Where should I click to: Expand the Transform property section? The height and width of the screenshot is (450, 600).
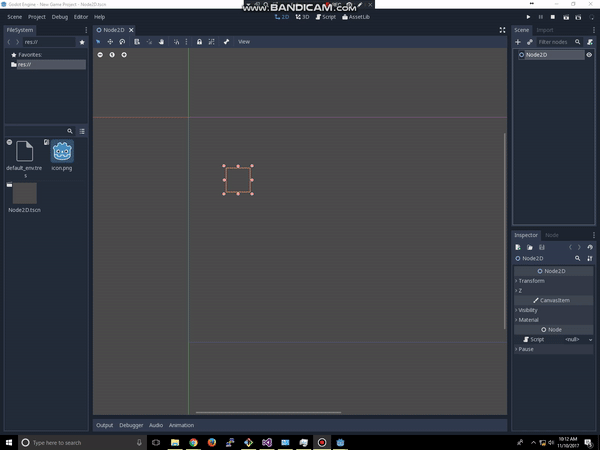click(x=553, y=281)
